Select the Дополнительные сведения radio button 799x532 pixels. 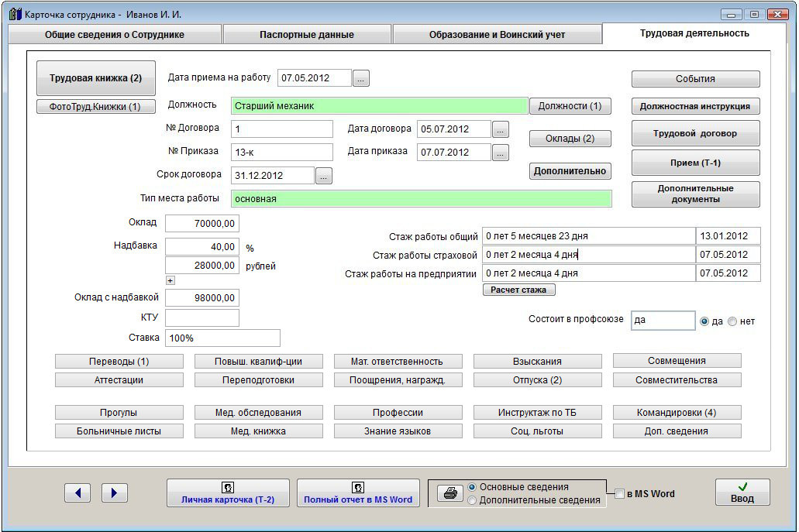472,500
